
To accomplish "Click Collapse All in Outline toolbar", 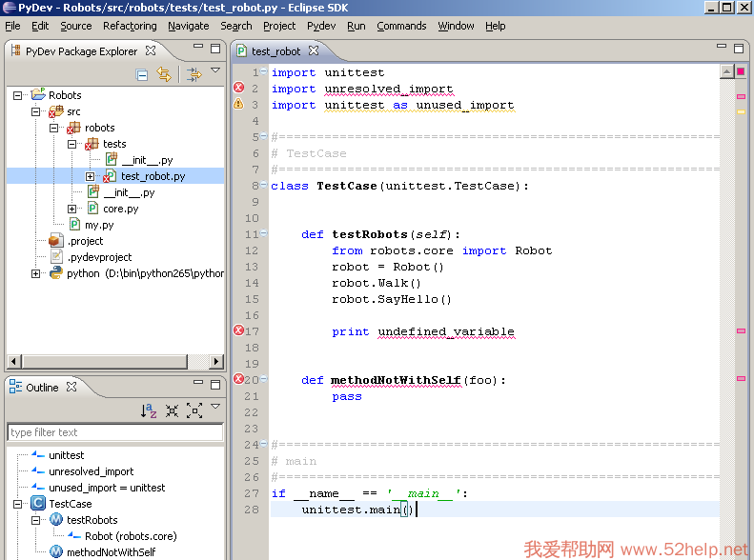I will (172, 410).
